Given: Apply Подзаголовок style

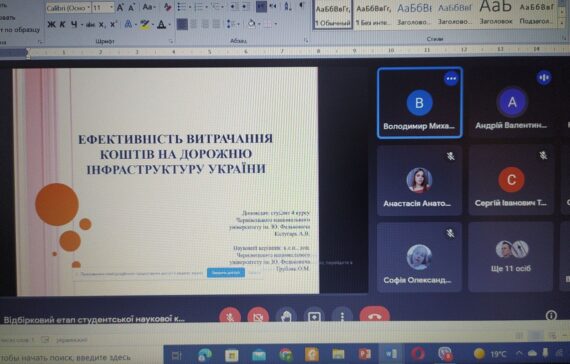Looking at the screenshot, I should click(x=537, y=13).
